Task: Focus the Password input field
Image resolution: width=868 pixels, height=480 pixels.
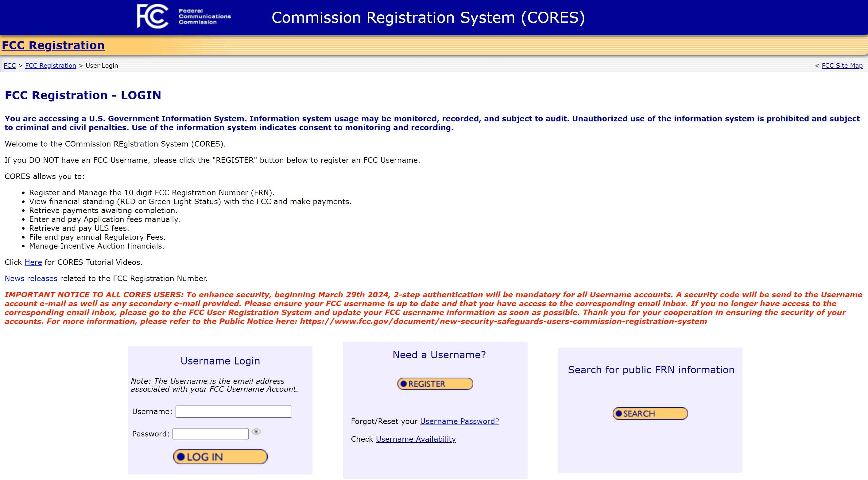Action: (210, 434)
